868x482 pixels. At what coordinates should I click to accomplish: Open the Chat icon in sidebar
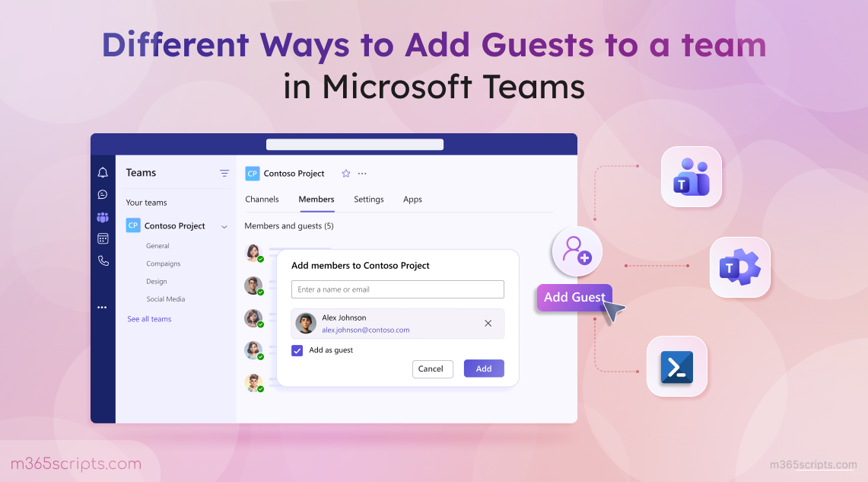pyautogui.click(x=103, y=194)
